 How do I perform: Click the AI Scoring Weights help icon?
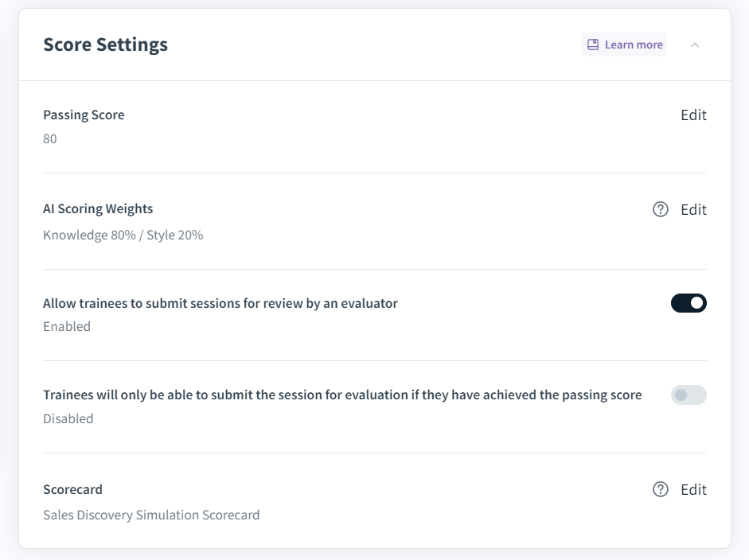click(661, 210)
